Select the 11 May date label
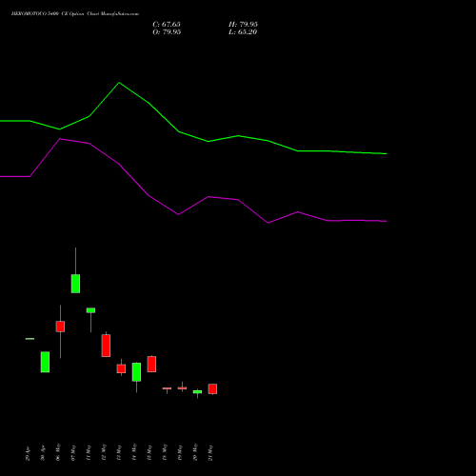 point(89,452)
